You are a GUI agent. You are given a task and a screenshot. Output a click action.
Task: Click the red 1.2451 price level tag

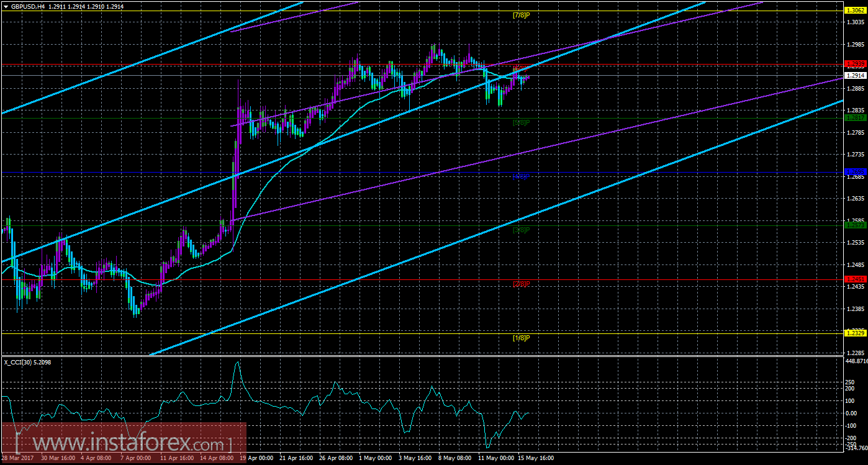[856, 279]
